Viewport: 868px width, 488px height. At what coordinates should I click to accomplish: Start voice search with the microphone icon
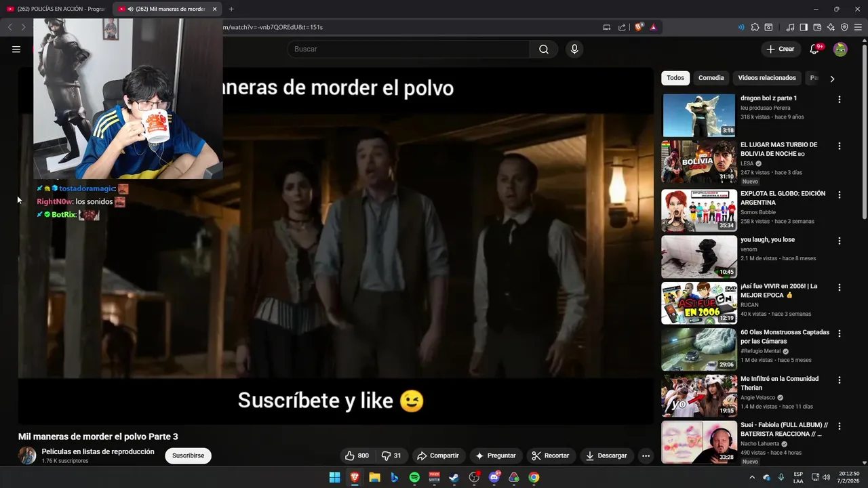[574, 49]
